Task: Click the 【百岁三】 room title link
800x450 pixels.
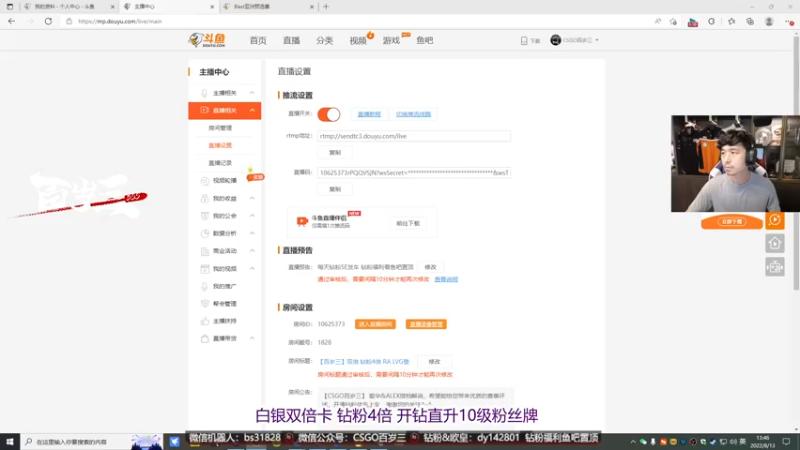Action: [364, 362]
